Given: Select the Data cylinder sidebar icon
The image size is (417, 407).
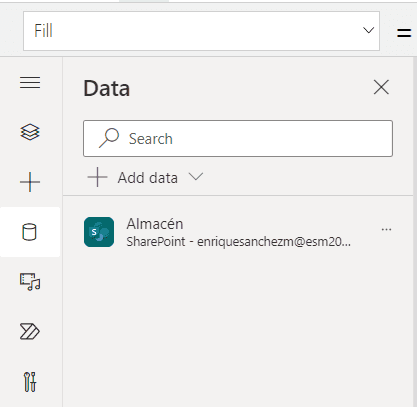Looking at the screenshot, I should coord(29,232).
